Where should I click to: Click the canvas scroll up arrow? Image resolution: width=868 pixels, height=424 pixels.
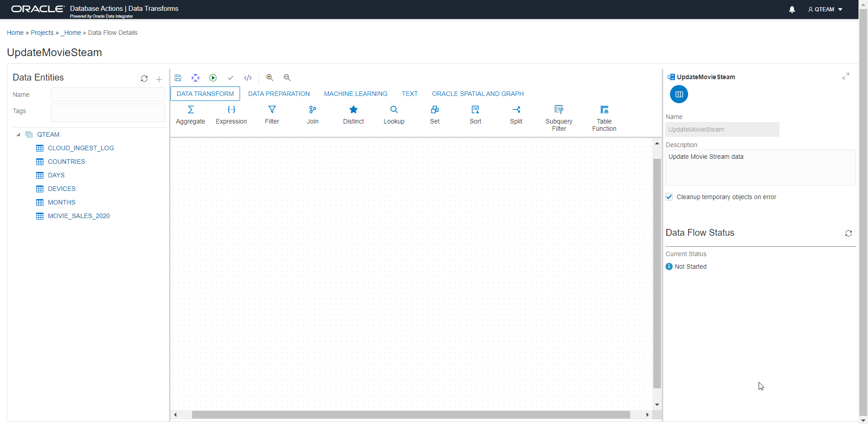point(657,143)
